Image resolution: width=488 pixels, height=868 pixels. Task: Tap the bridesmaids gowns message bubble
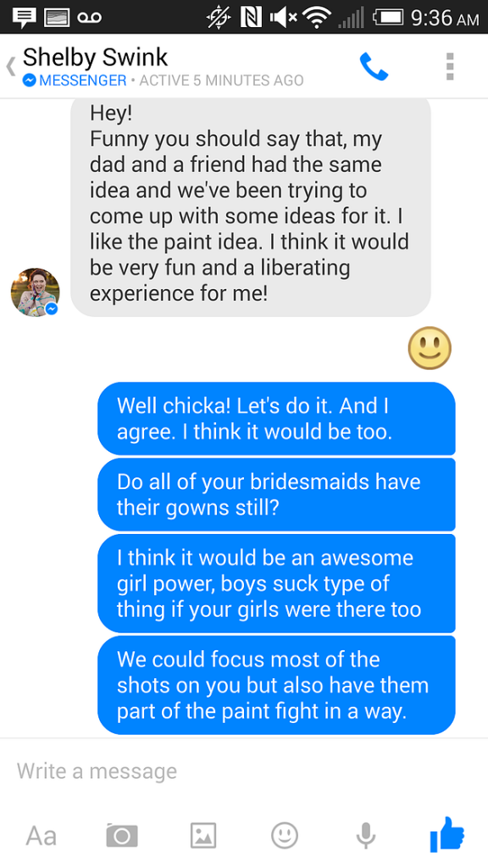pos(277,494)
